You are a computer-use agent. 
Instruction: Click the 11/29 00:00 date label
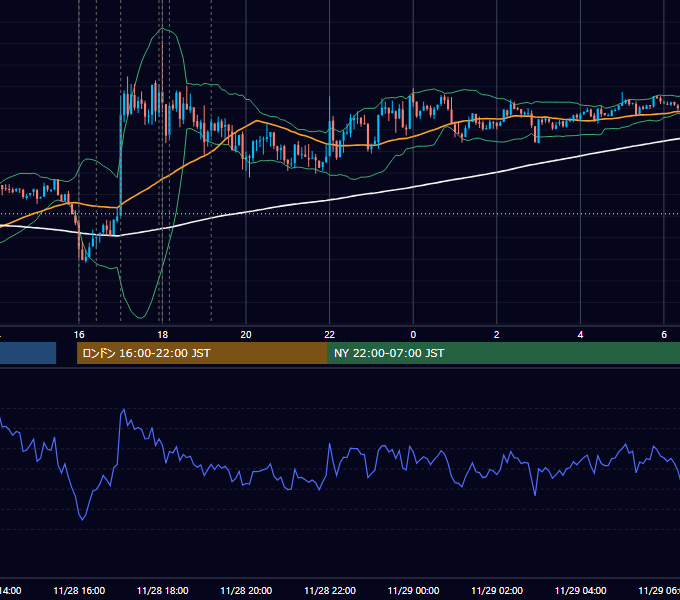(413, 591)
